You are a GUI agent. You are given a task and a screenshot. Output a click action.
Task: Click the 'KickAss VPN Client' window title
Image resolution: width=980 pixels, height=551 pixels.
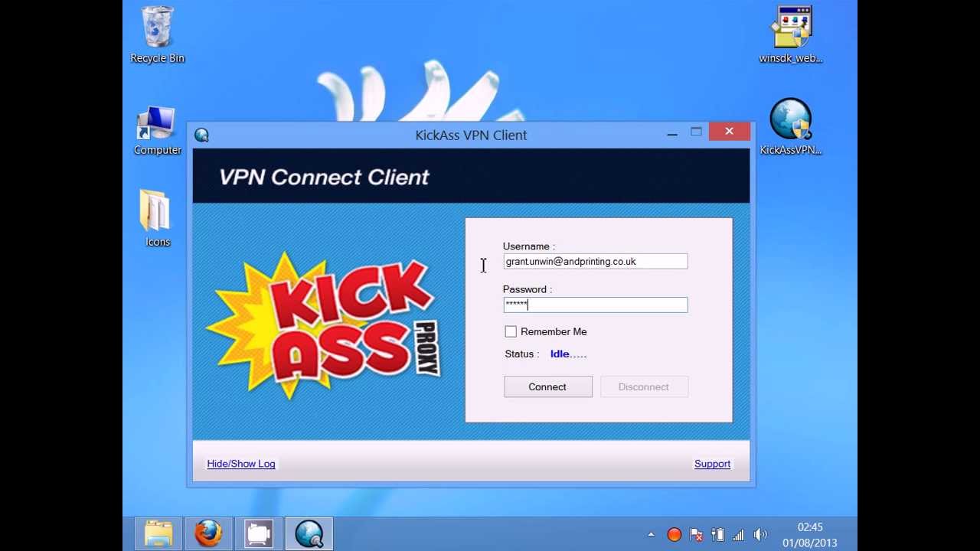[x=471, y=135]
